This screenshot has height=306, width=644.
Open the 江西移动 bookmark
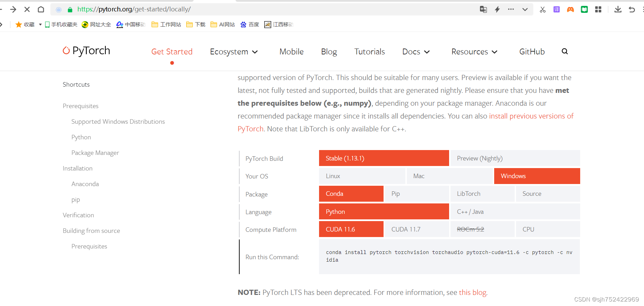279,24
